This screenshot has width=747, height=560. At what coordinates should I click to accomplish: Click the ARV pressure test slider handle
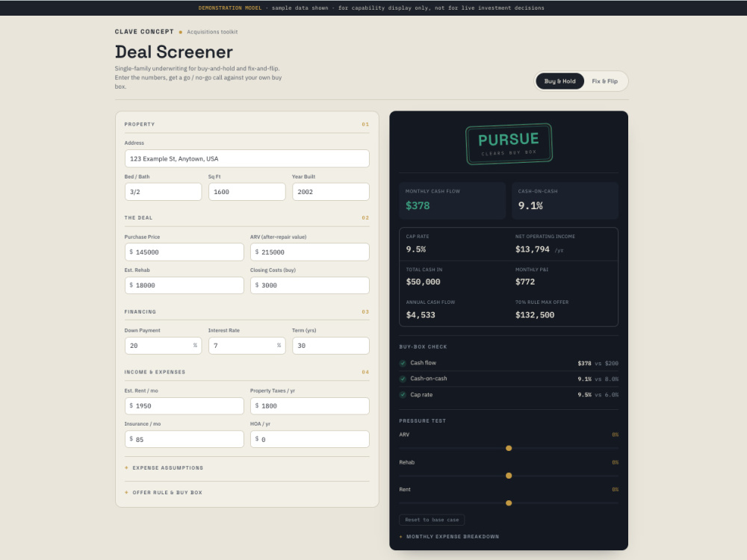coord(509,448)
